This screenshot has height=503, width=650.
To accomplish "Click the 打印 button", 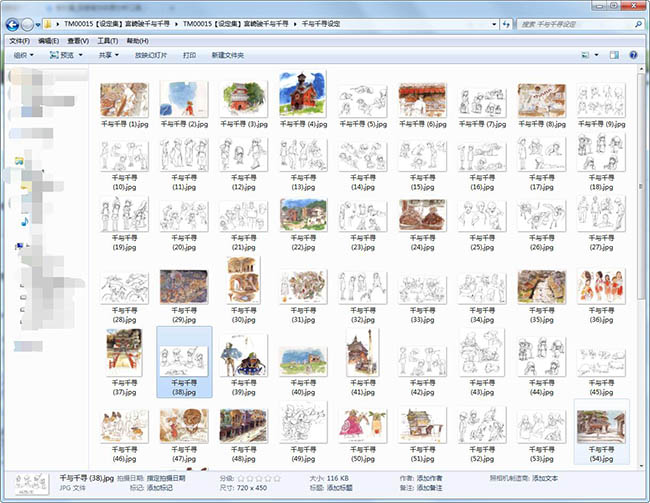I will pyautogui.click(x=189, y=55).
